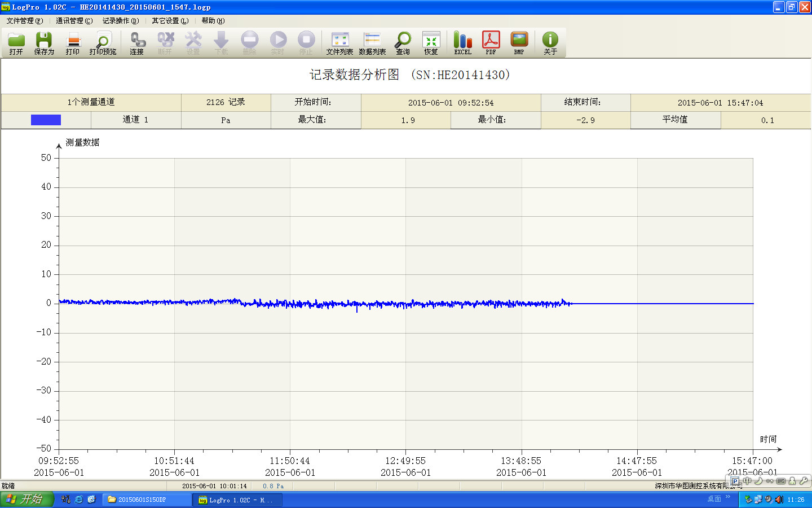Export data with the EXCEL icon
This screenshot has height=508, width=812.
(462, 43)
